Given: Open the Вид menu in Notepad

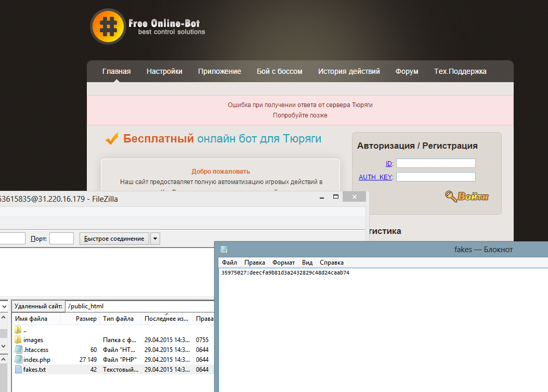Looking at the screenshot, I should pyautogui.click(x=307, y=263).
